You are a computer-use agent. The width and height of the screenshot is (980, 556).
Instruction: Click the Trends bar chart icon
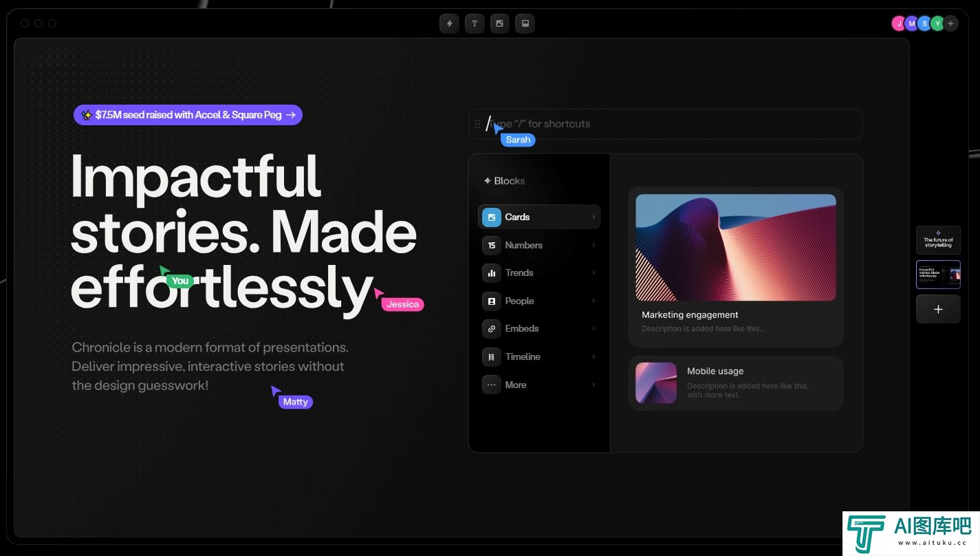pos(491,273)
